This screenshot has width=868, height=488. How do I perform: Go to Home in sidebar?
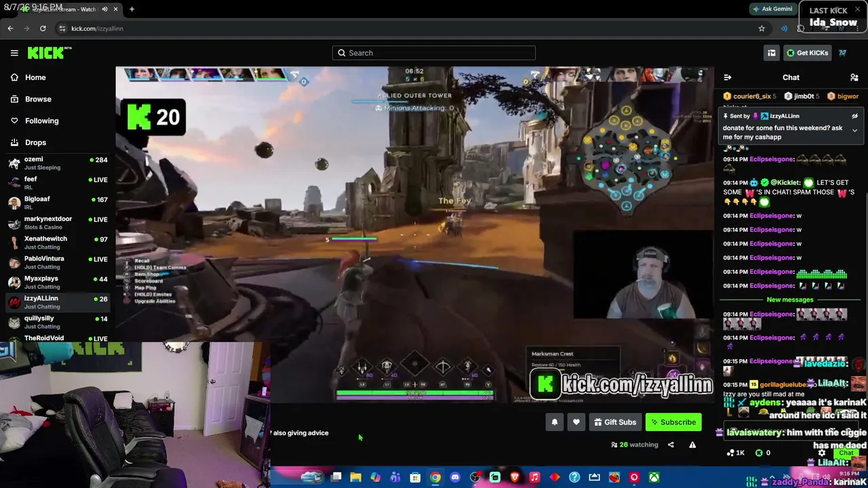[35, 77]
